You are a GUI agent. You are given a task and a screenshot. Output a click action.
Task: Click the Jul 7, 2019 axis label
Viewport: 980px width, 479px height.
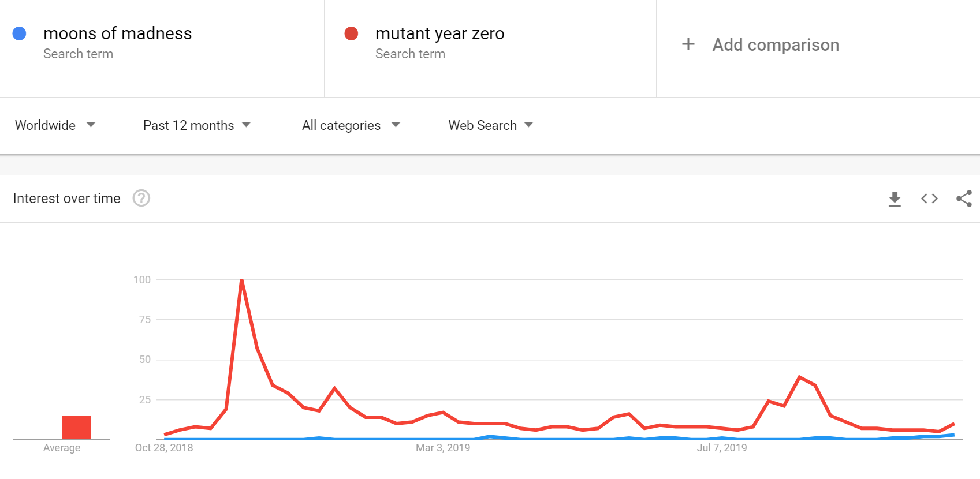[722, 448]
